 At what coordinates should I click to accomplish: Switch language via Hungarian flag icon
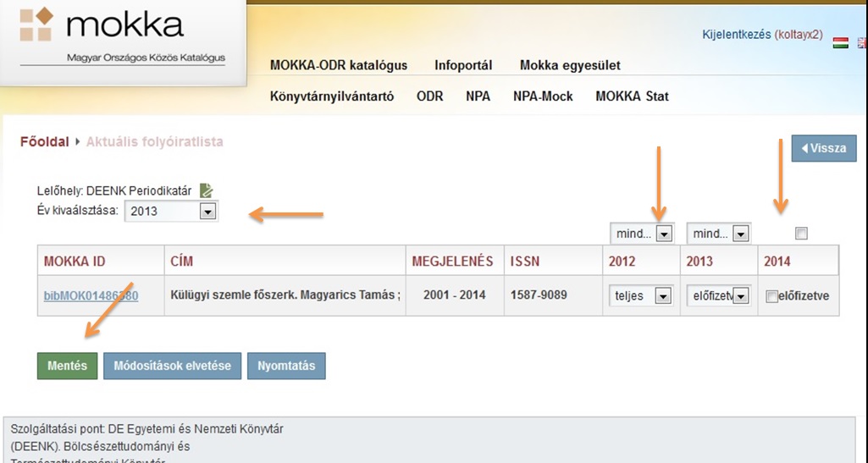coord(840,42)
